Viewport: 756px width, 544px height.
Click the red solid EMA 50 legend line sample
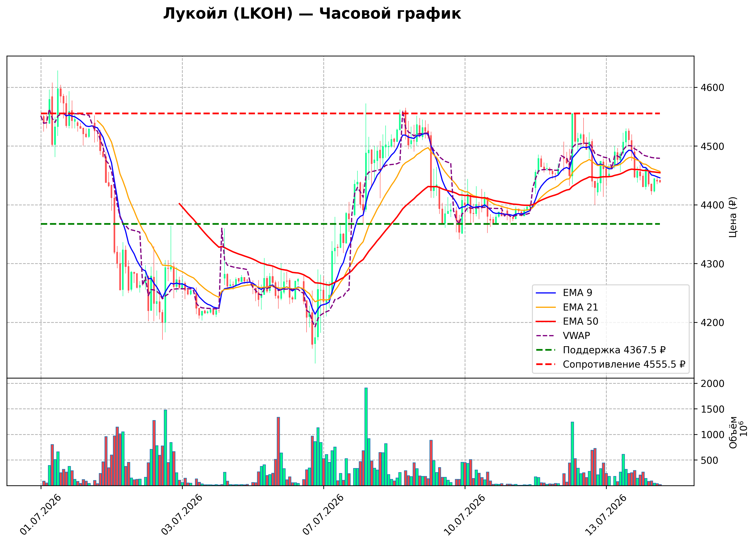(x=546, y=321)
